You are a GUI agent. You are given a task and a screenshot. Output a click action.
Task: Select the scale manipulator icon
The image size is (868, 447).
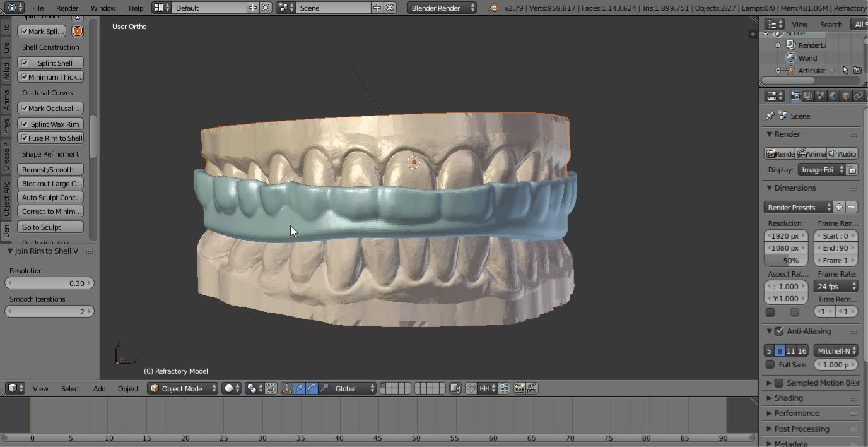(324, 388)
